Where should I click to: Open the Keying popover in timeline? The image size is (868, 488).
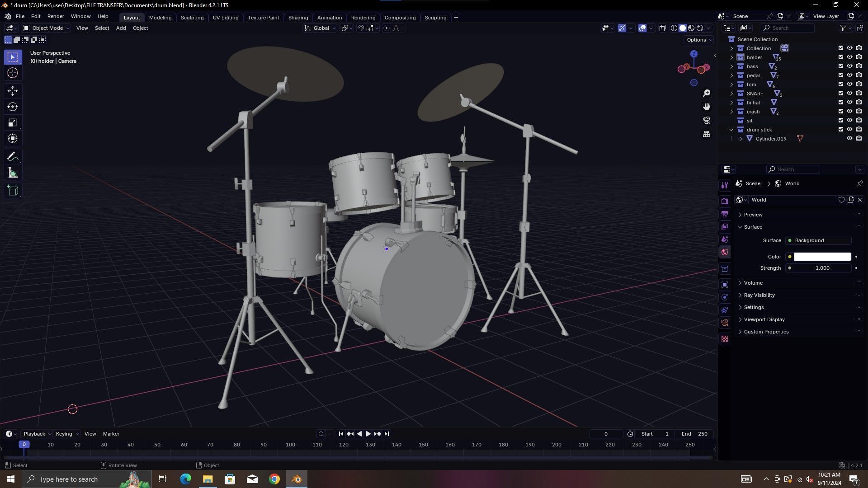66,434
